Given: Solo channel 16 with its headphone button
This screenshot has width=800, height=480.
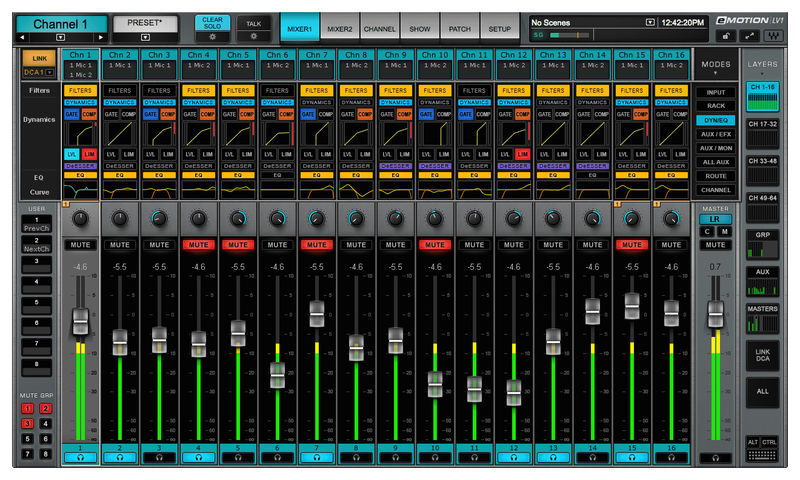Looking at the screenshot, I should pyautogui.click(x=671, y=458).
